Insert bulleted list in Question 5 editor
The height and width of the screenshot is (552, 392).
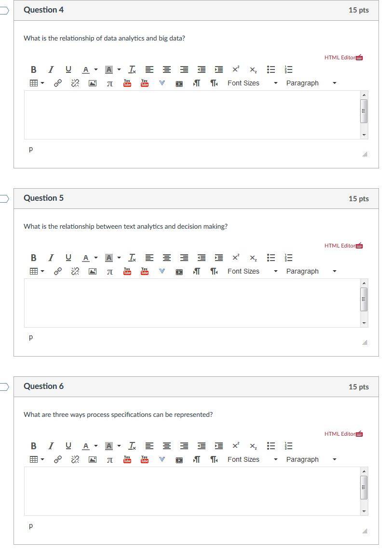coord(270,258)
